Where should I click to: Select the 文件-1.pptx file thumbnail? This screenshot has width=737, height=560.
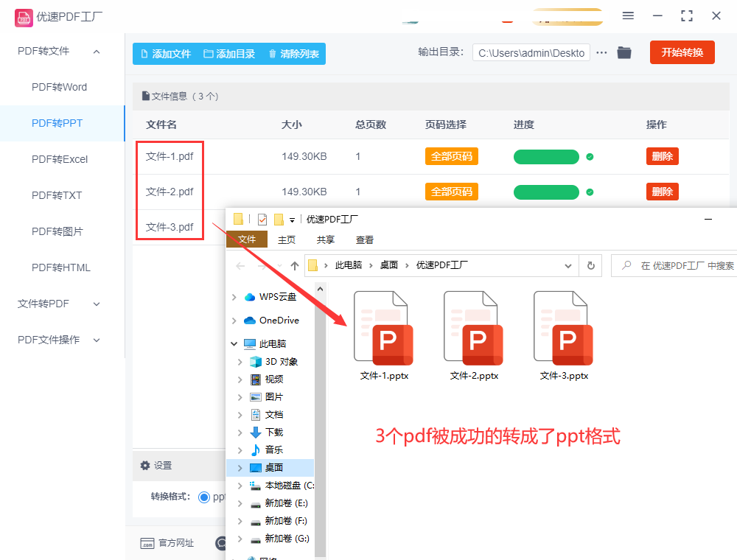pos(383,329)
